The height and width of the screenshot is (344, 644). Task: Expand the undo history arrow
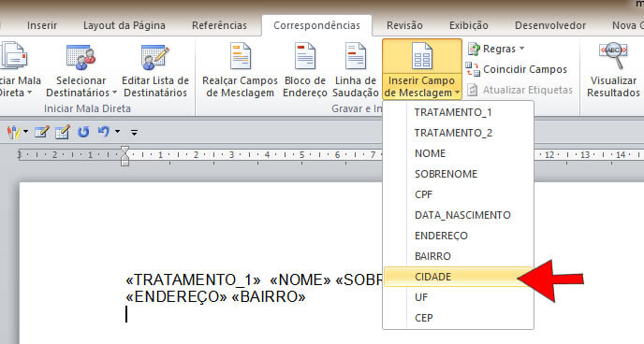pos(117,132)
